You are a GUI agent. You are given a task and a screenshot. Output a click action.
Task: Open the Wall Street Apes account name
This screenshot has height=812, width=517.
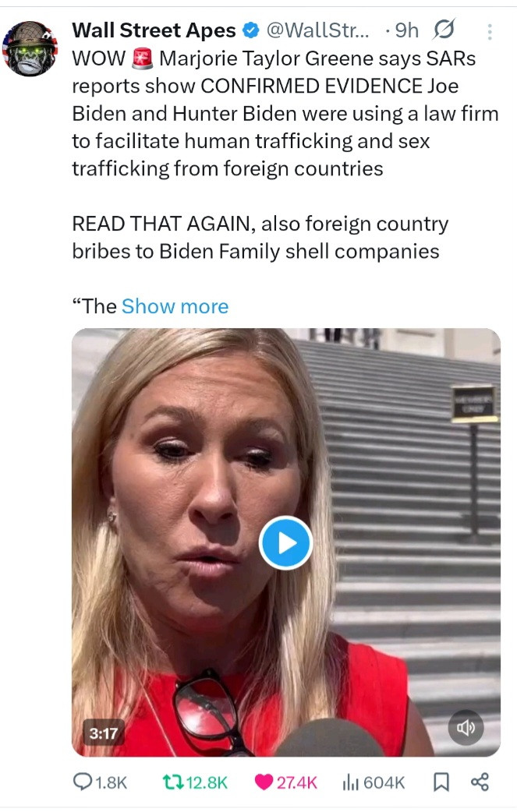click(154, 30)
